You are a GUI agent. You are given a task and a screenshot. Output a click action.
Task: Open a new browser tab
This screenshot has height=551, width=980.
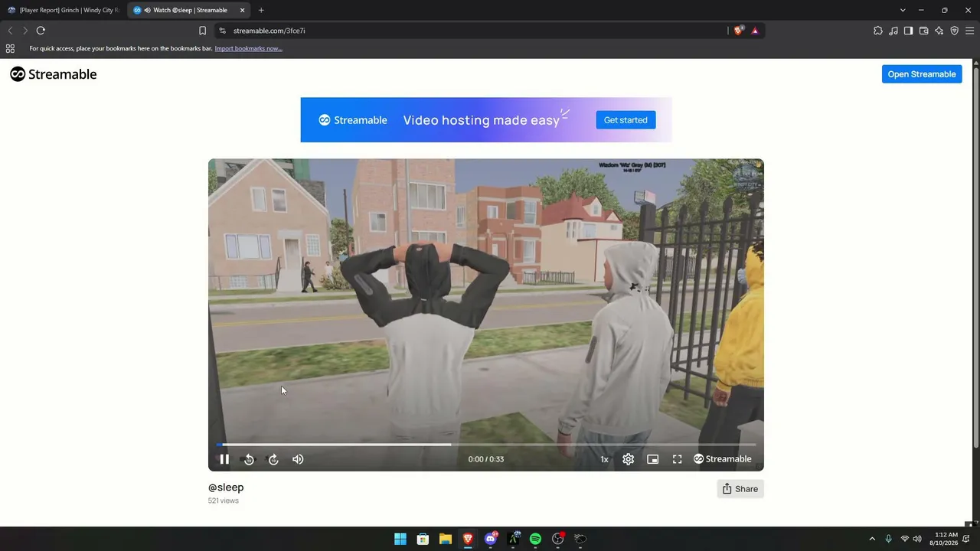coord(261,10)
